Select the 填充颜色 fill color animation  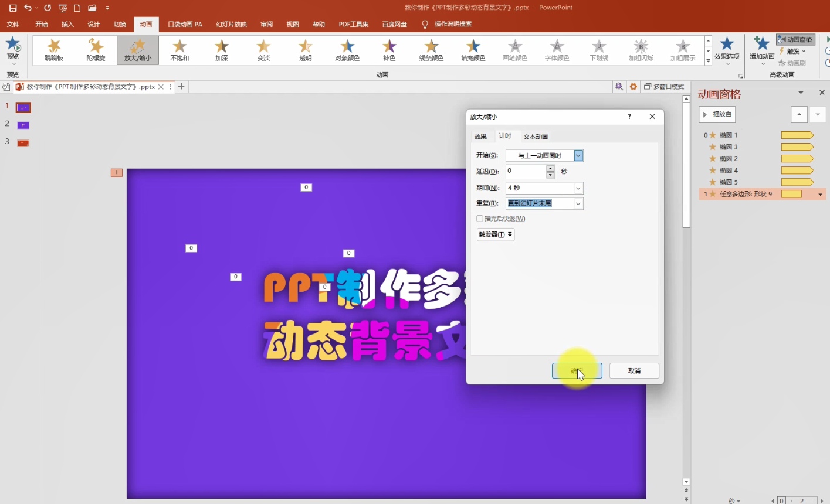(473, 50)
